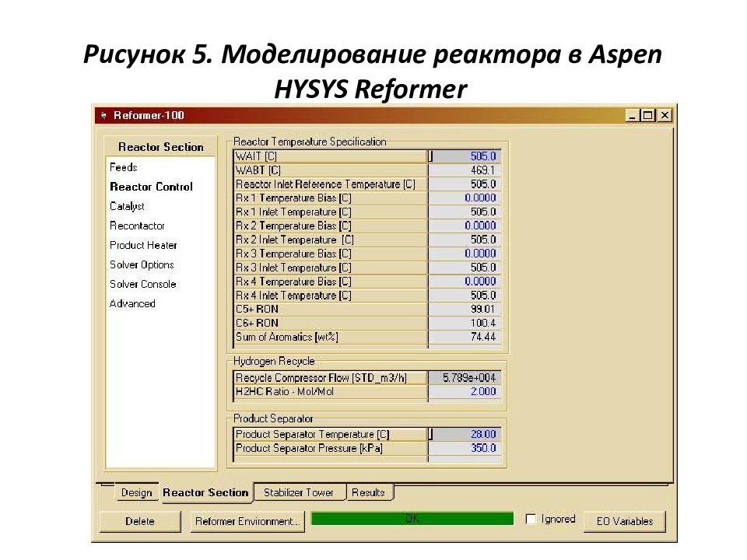Select the C5+ RON value 99.01
747x560 pixels.
click(x=465, y=309)
